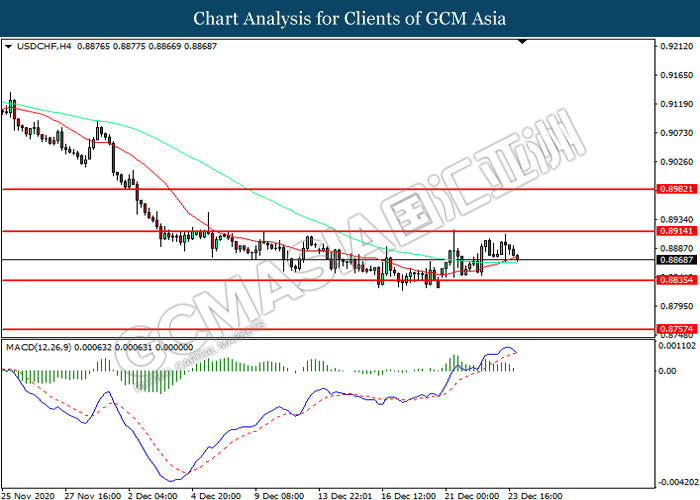
Task: Select the 0.89821 red resistance price tag
Action: (671, 188)
